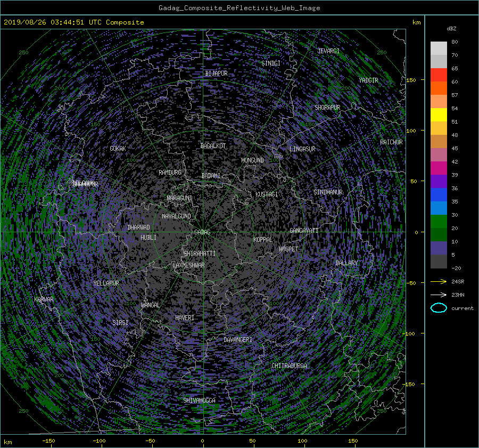Click the DAVANGERI city label

[238, 340]
